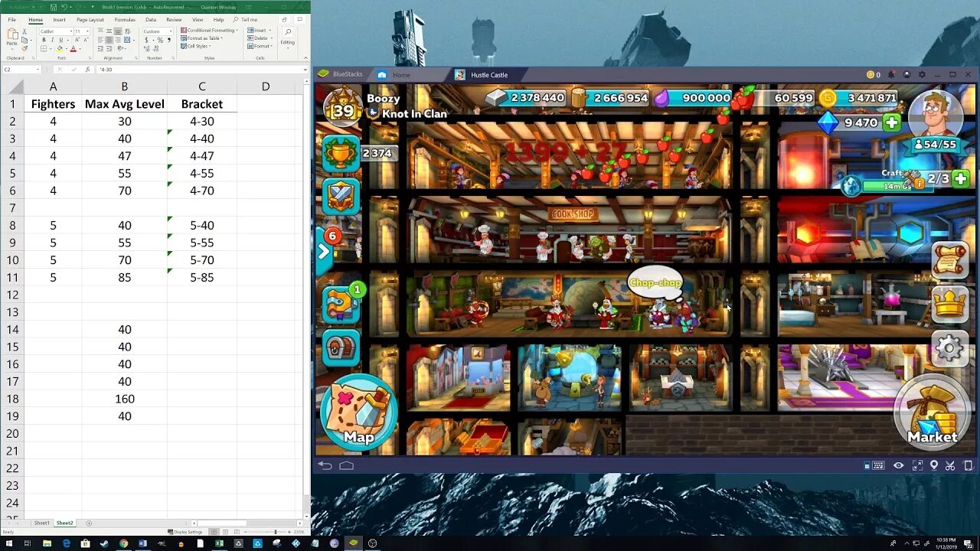Open the Name Box C2 dropdown
Screen dimensions: 980x551
(38, 70)
